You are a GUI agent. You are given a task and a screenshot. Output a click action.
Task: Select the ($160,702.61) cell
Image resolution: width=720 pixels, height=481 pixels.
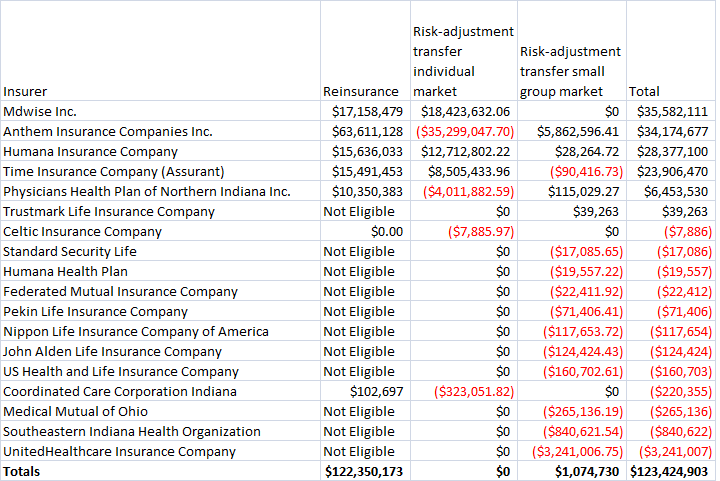tap(572, 371)
